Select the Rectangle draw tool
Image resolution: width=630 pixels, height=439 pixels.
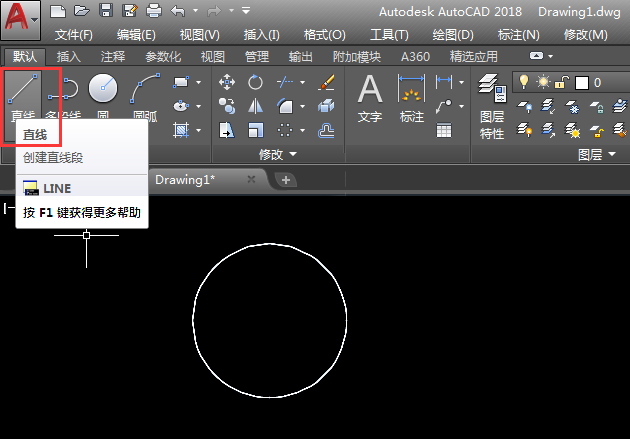pos(181,82)
